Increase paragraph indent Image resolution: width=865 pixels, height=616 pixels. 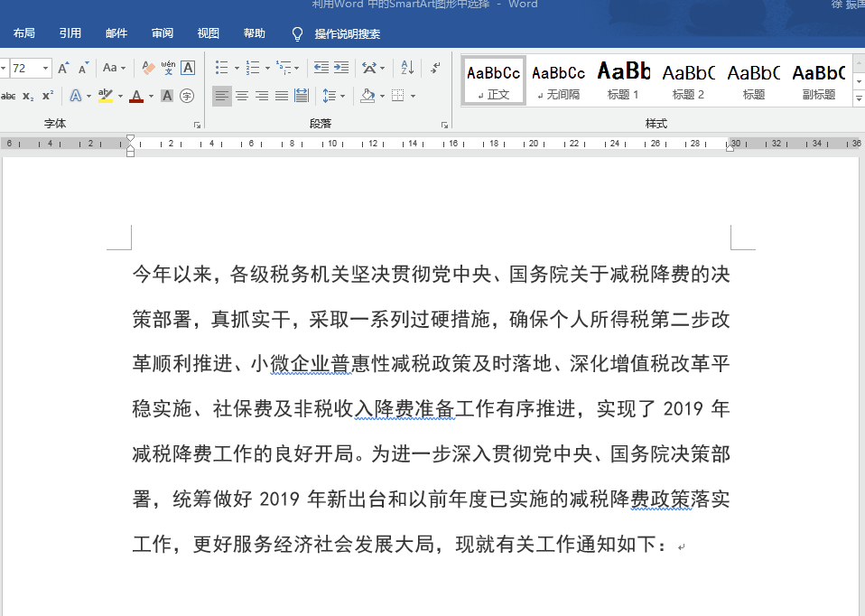click(341, 68)
